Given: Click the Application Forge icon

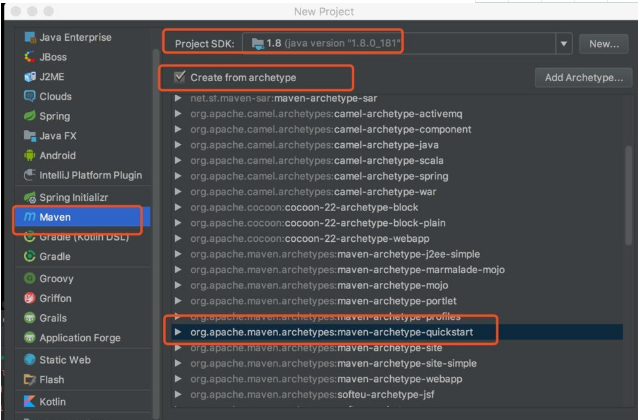Looking at the screenshot, I should tap(30, 337).
